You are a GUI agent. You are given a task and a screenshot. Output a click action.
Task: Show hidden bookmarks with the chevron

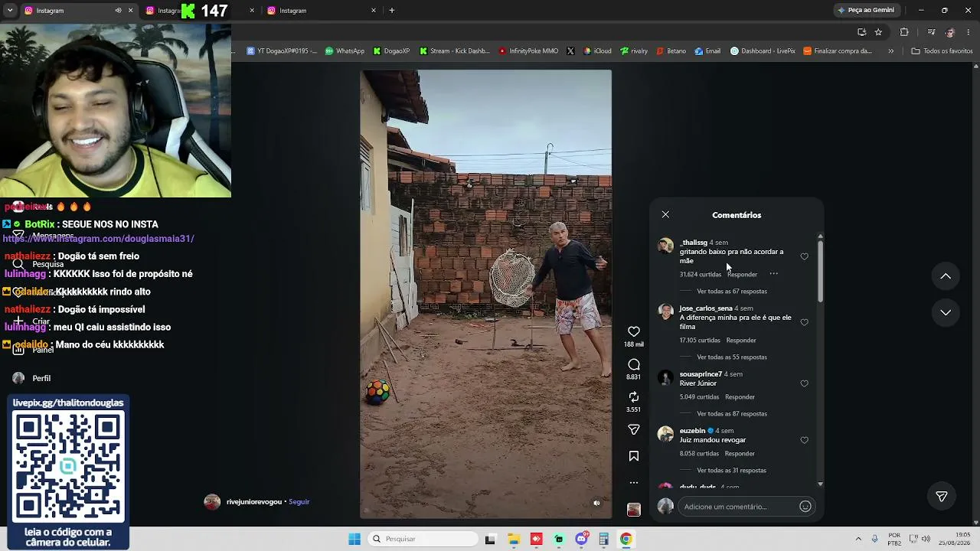[x=890, y=51]
